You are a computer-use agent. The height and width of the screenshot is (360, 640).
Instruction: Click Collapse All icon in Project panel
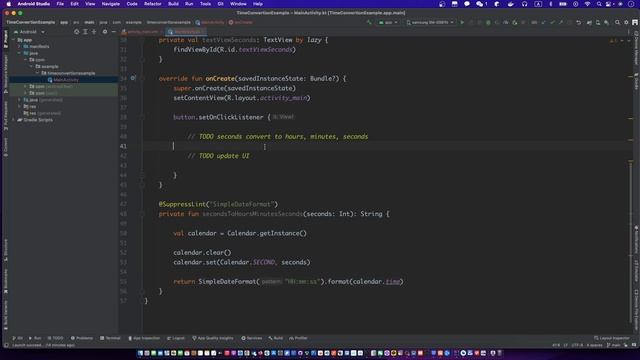(94, 31)
